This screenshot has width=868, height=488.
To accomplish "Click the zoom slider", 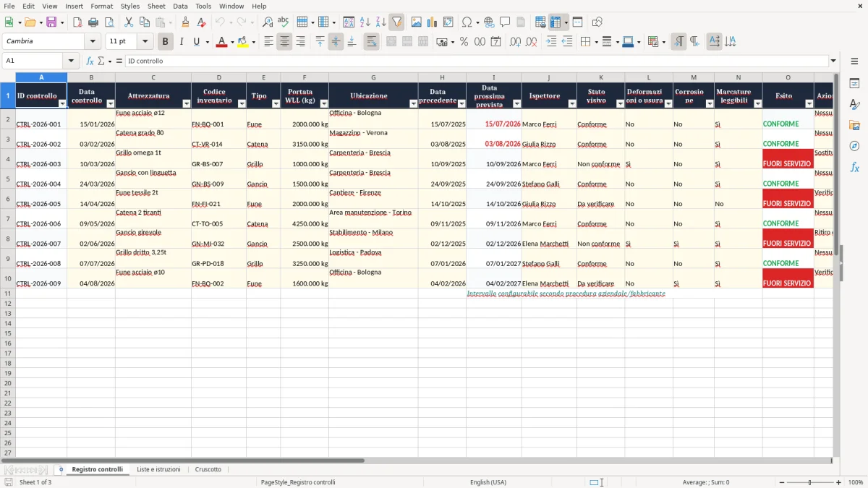I will tap(809, 482).
